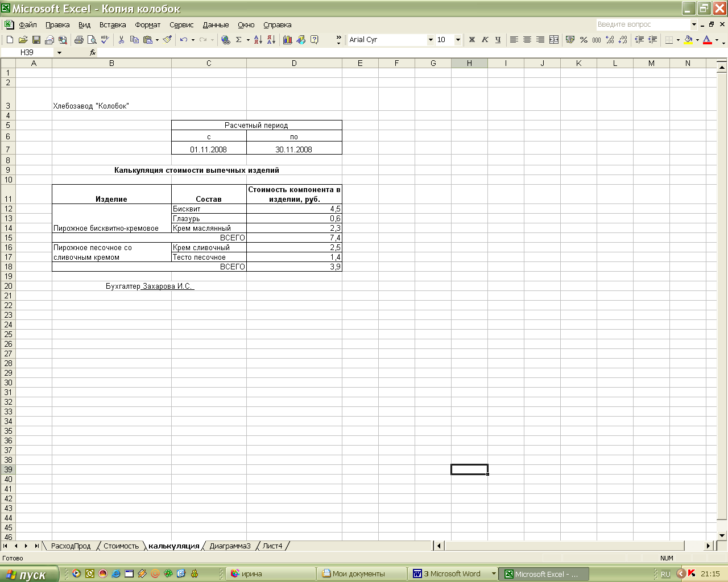Increase the cell indent
728x582 pixels.
(652, 40)
